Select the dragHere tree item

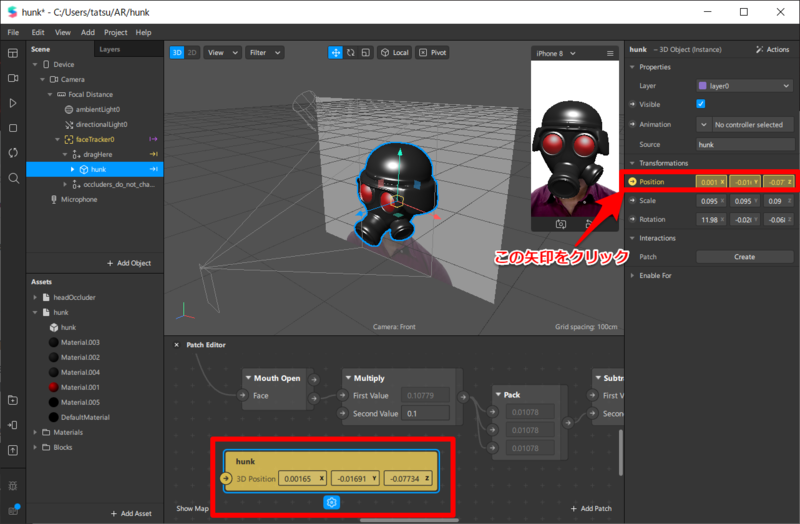pos(97,154)
